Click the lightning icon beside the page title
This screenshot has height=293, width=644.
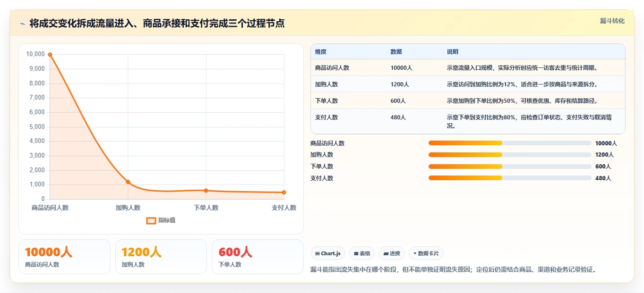(22, 24)
